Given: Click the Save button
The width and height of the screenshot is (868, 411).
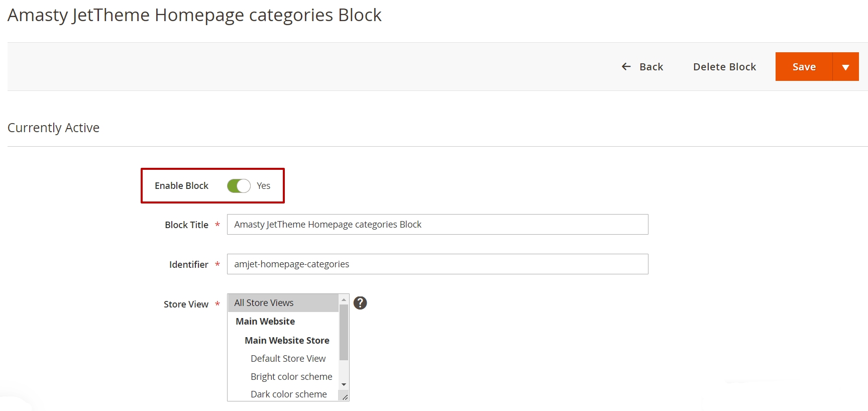Looking at the screenshot, I should pos(804,66).
